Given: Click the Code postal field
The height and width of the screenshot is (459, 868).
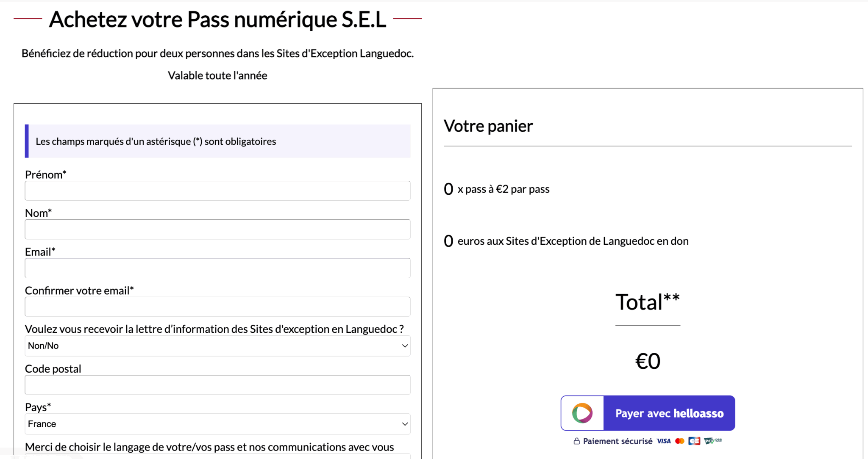Looking at the screenshot, I should click(217, 384).
